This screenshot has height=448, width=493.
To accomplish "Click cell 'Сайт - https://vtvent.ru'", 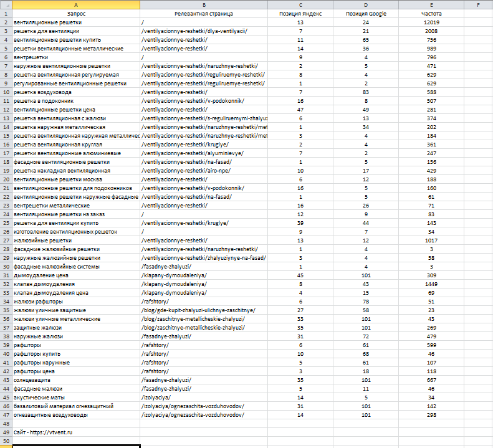I will [x=76, y=432].
